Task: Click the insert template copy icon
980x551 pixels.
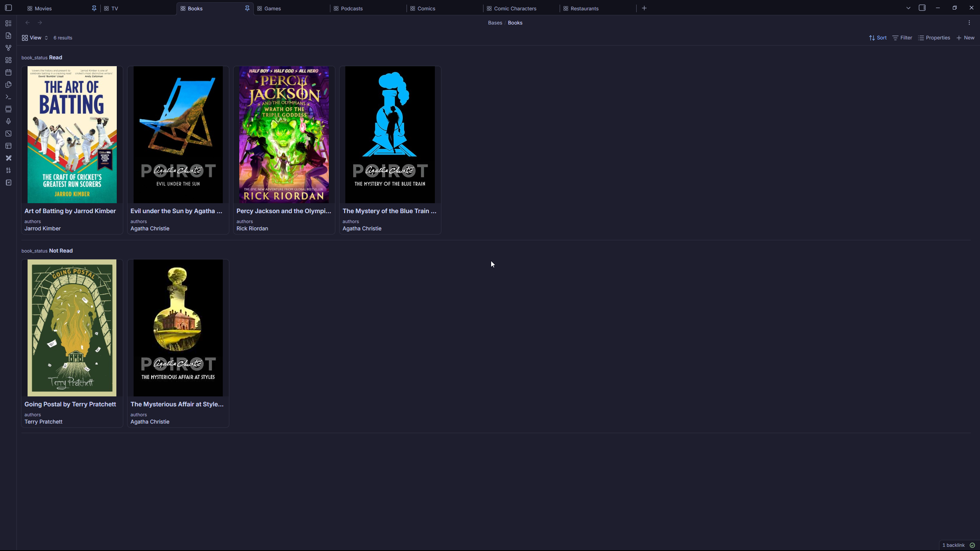Action: [8, 85]
